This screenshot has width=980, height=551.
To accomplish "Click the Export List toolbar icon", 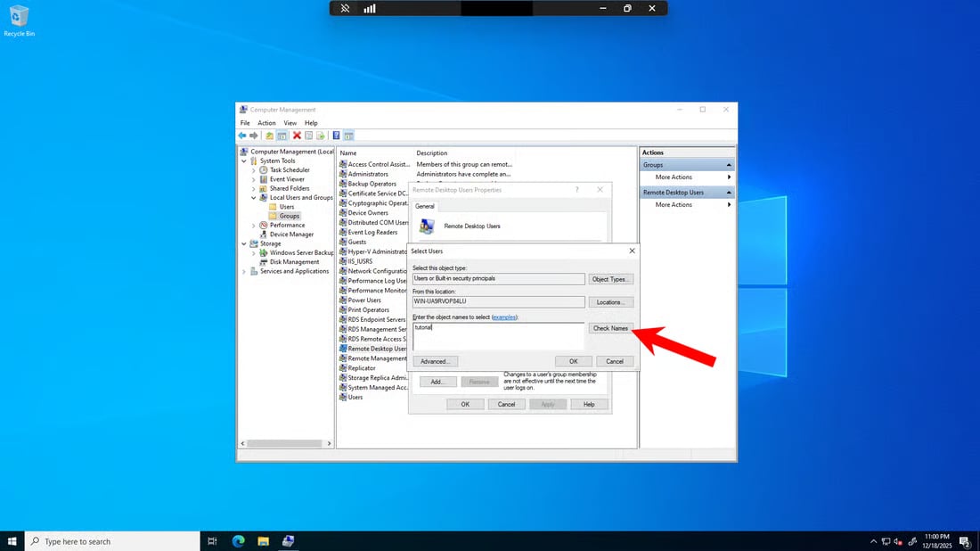I will coord(321,136).
